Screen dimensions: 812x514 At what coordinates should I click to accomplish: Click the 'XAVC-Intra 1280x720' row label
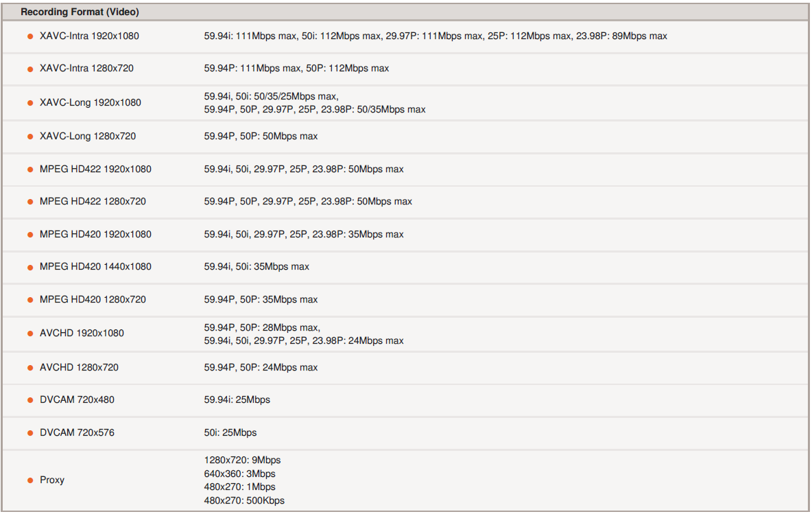click(86, 68)
